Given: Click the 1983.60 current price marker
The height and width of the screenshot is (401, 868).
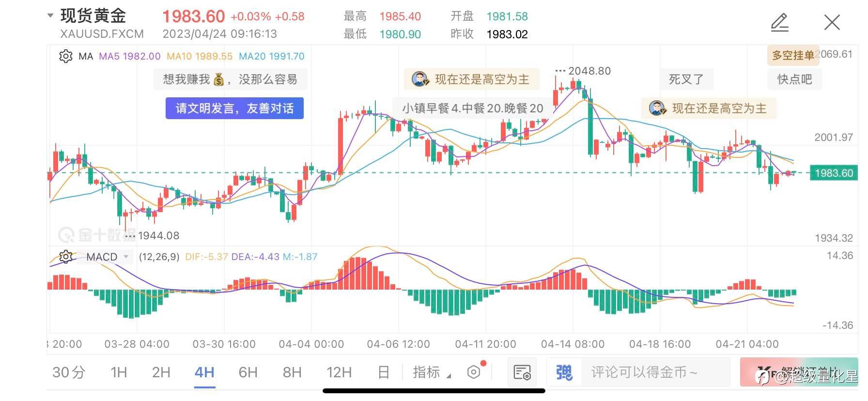Looking at the screenshot, I should (834, 173).
